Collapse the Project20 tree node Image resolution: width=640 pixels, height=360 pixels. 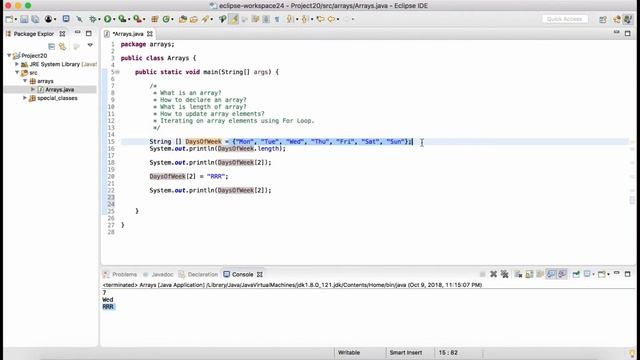point(9,55)
